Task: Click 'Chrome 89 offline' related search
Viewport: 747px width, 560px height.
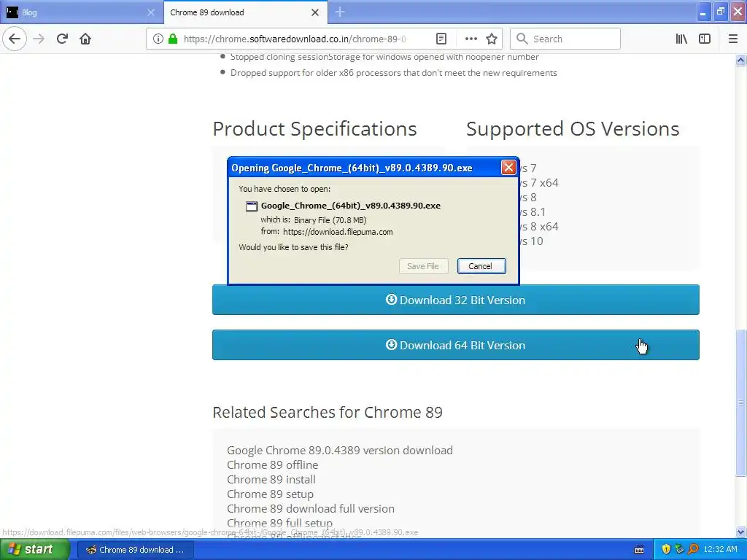Action: [x=273, y=465]
